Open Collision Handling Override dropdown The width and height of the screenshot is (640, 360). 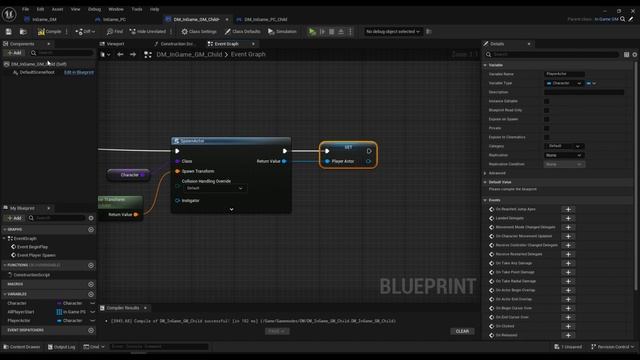point(214,188)
